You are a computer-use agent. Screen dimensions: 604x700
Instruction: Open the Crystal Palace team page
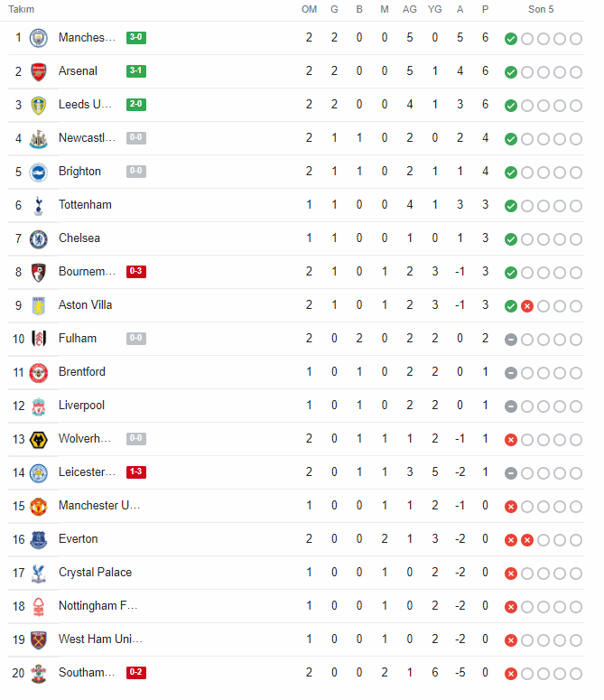(95, 572)
